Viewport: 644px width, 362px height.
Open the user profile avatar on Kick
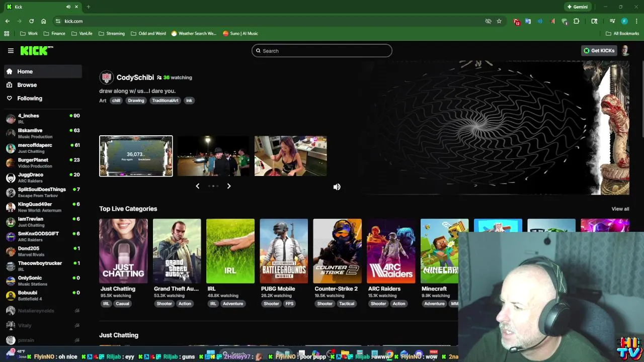(624, 50)
